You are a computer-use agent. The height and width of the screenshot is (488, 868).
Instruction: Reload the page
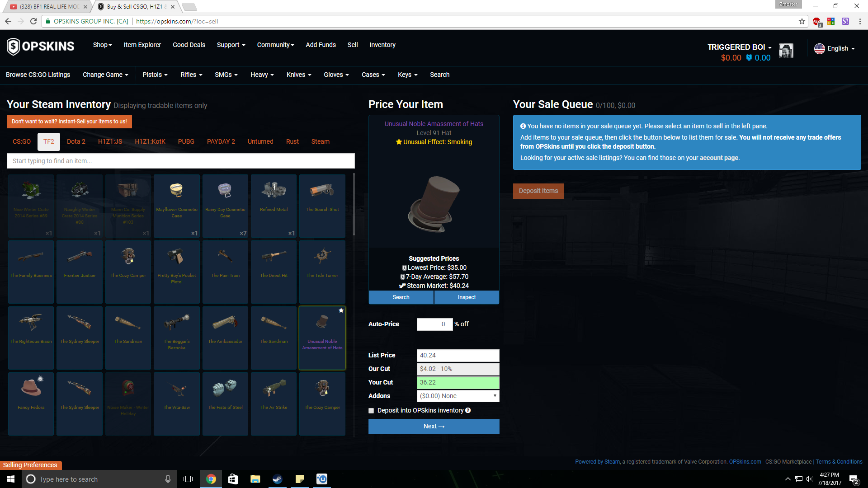pyautogui.click(x=33, y=21)
